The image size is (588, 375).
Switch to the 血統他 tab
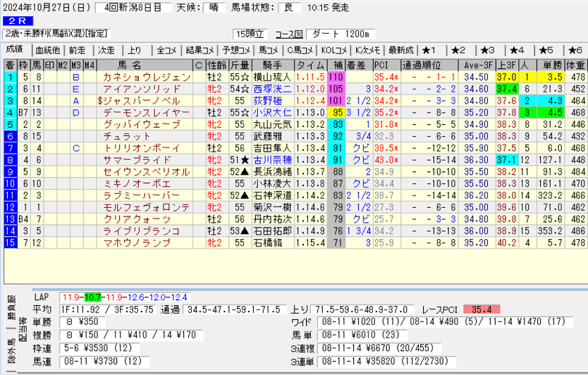click(47, 50)
